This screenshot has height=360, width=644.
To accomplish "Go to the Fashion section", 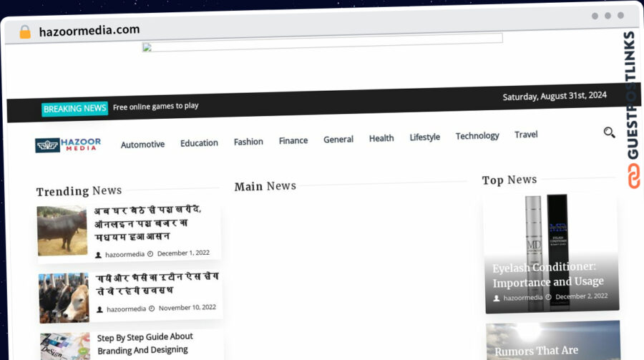I will coord(248,142).
